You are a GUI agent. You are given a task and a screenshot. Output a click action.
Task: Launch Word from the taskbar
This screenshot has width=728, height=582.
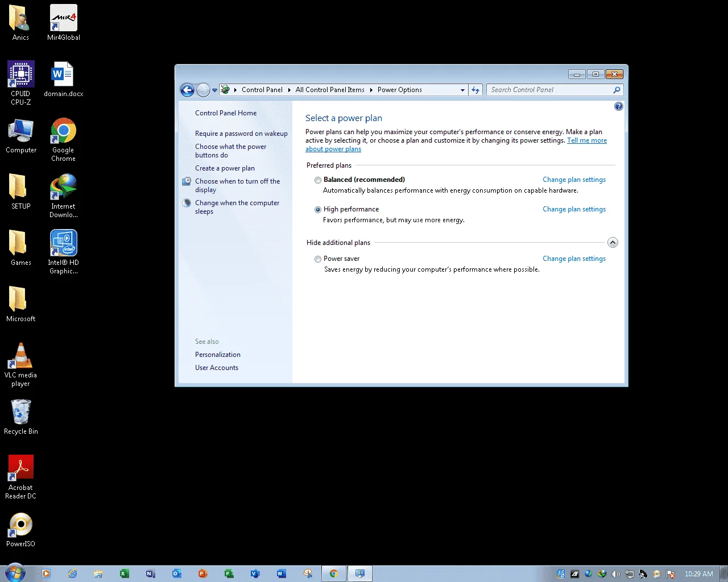coord(281,573)
